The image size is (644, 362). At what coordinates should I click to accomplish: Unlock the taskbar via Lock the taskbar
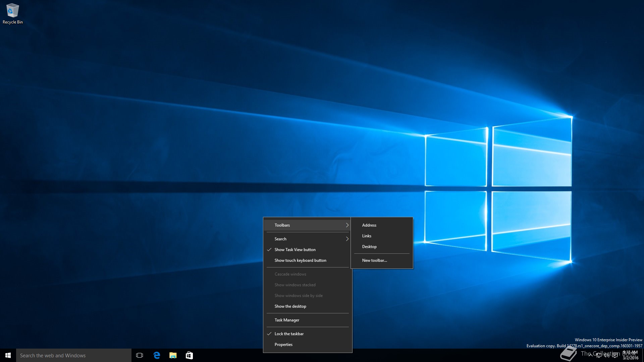pos(308,334)
